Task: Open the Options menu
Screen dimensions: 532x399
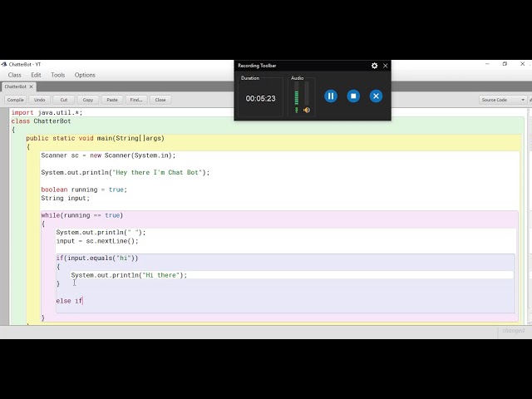Action: [85, 75]
